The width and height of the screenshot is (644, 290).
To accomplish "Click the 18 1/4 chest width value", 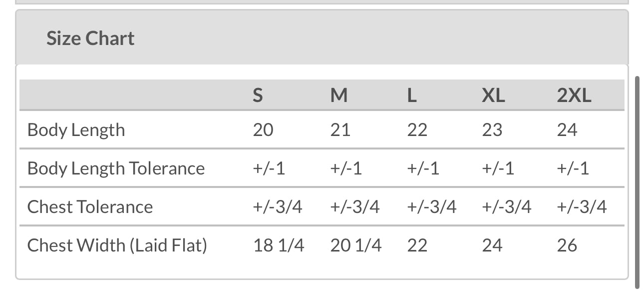I will pyautogui.click(x=279, y=245).
